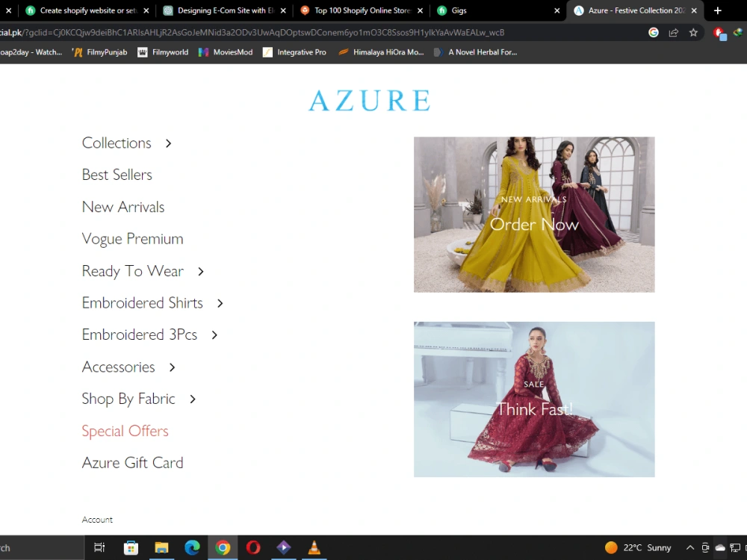
Task: Expand the Accessories chevron
Action: pyautogui.click(x=172, y=367)
